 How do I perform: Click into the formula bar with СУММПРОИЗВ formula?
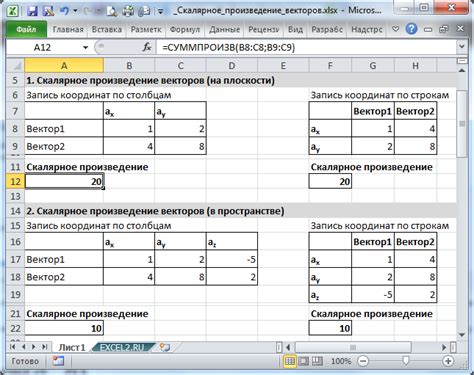307,47
